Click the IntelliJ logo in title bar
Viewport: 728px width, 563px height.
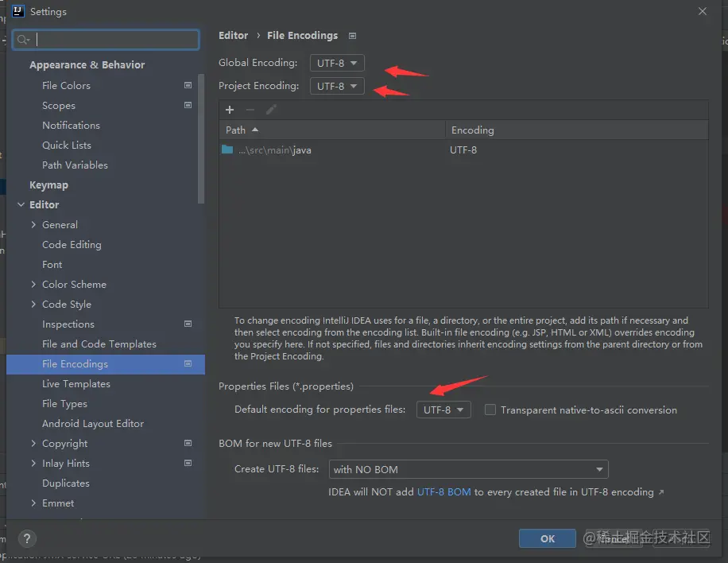[x=18, y=11]
